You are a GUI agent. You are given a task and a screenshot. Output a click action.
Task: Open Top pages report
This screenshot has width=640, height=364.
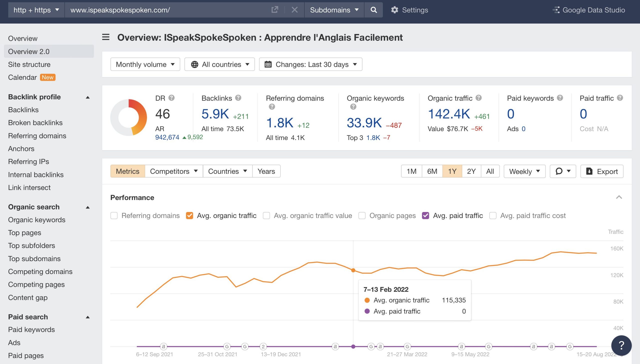click(24, 232)
